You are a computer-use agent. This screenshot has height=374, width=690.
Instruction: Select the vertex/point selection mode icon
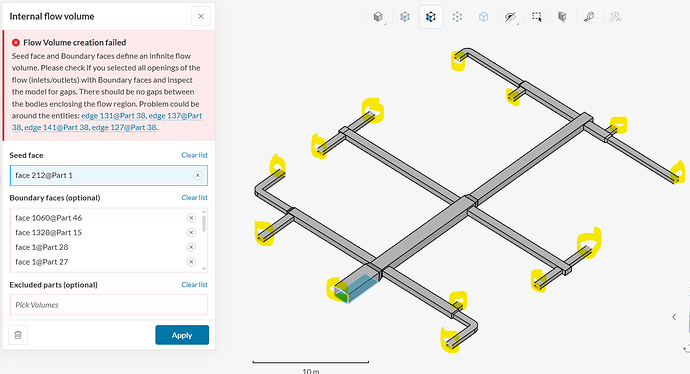tap(457, 17)
